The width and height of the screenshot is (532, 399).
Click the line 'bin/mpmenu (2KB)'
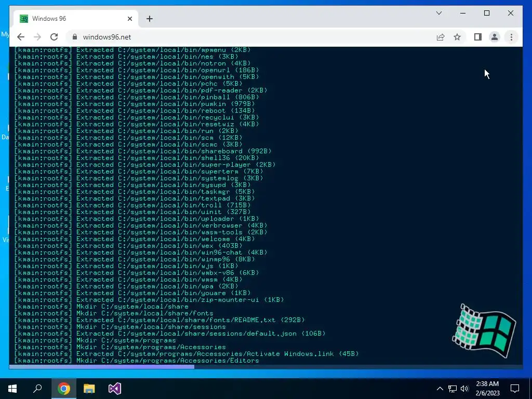tap(132, 50)
